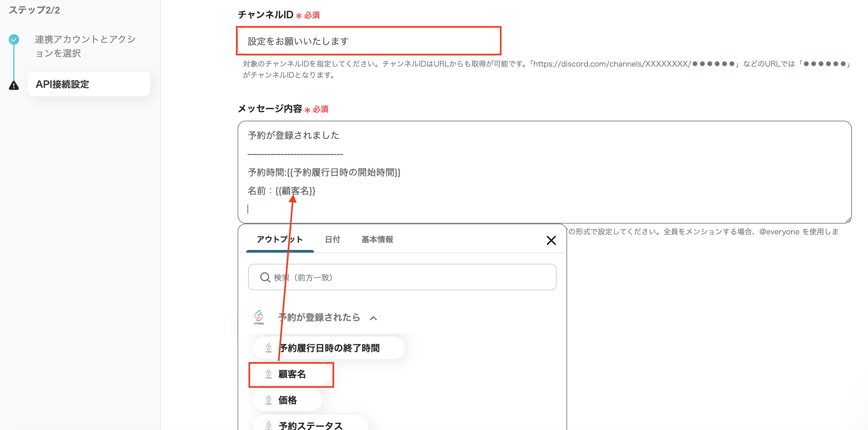Click the STORES logo beside 予約が登録されたら
The image size is (868, 430).
tap(259, 317)
